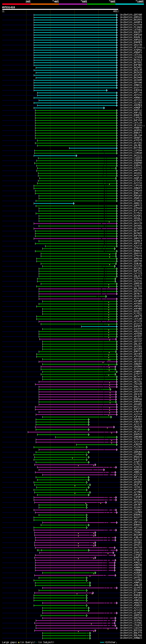
Task: Select hit label UniRef100_C0P9F5
Action: 131,498
